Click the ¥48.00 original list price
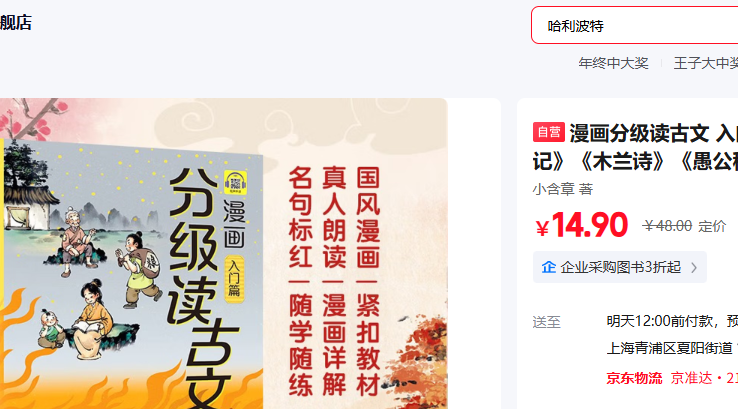Screen dimensions: 738x409 tap(667, 226)
